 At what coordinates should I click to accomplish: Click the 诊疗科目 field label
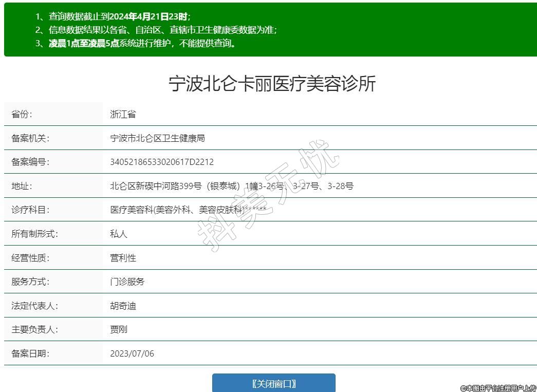click(30, 210)
